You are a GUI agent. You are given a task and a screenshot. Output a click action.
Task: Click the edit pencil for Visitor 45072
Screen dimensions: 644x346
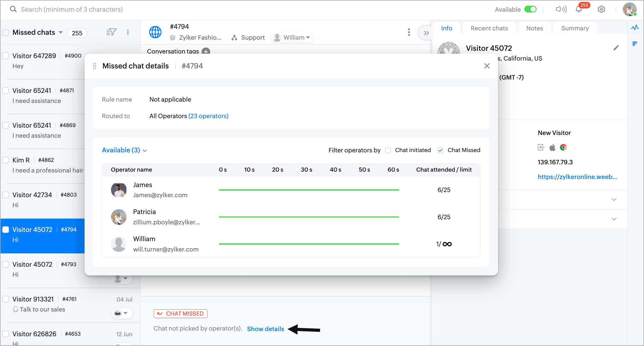[x=616, y=48]
